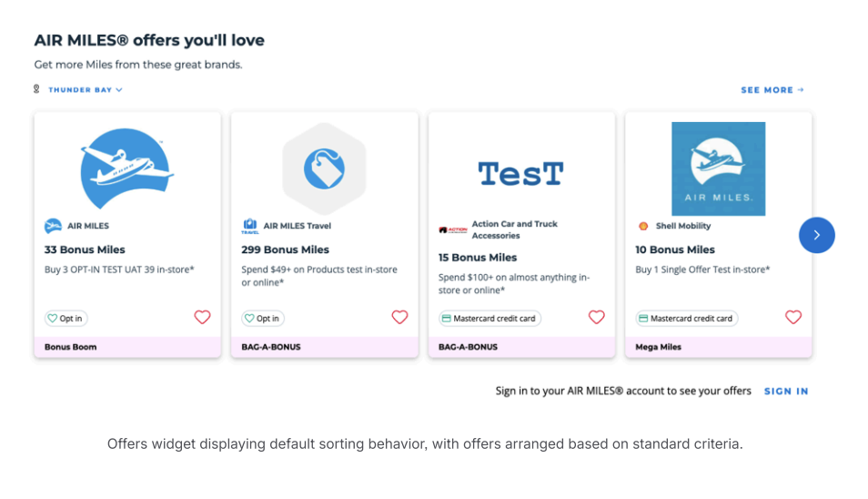Click the SIGN IN link
Viewport: 868px width, 499px height.
[786, 391]
